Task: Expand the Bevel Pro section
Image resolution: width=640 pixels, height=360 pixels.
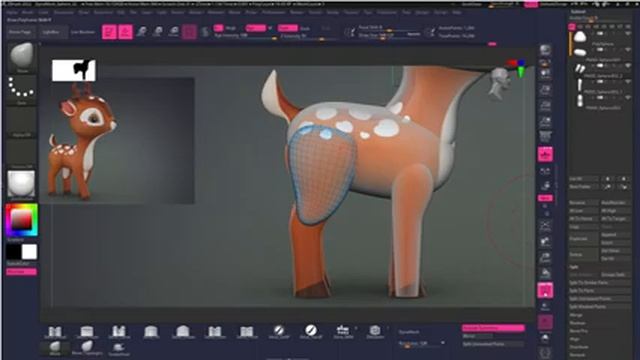Action: 579,331
